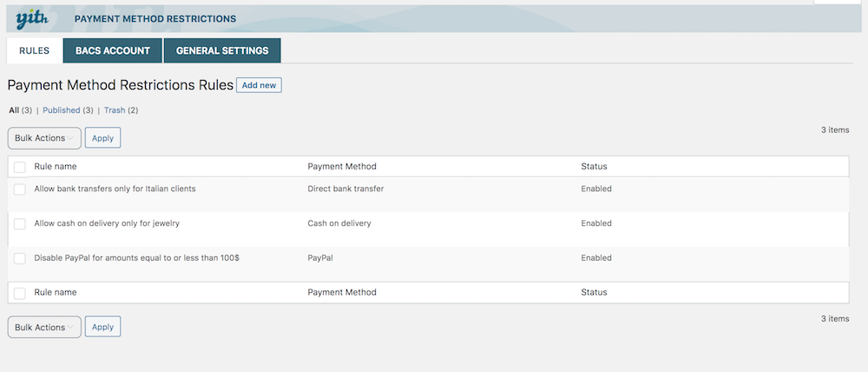868x372 pixels.
Task: Expand the top Bulk Actions dropdown
Action: point(44,138)
